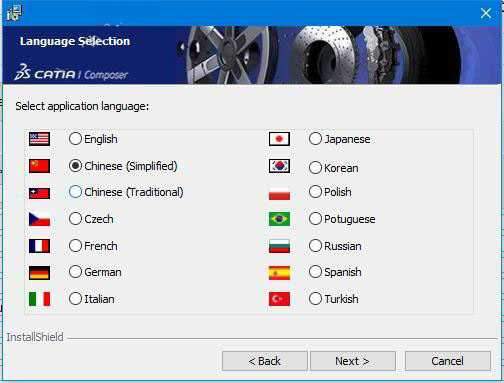504x383 pixels.
Task: Click the Polish flag icon
Action: pyautogui.click(x=279, y=193)
